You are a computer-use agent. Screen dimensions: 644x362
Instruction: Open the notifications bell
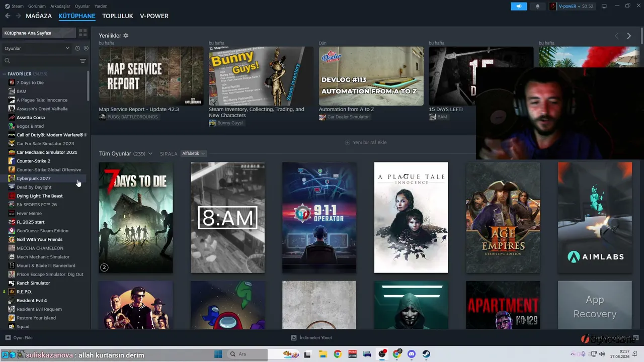tap(537, 6)
